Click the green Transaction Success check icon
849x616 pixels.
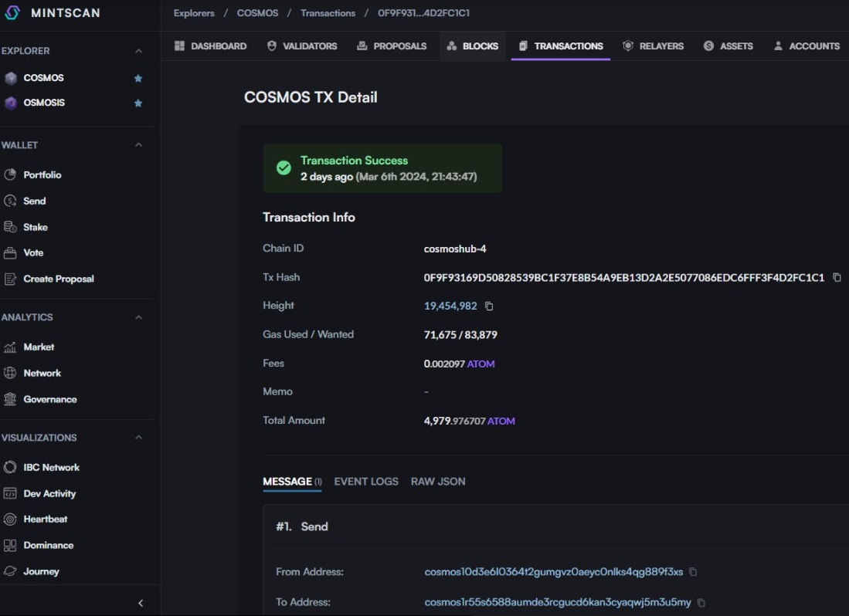click(x=284, y=168)
